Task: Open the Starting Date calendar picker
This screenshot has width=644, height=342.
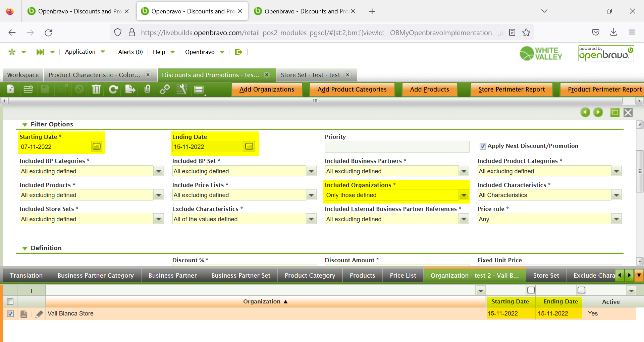Action: tap(97, 147)
